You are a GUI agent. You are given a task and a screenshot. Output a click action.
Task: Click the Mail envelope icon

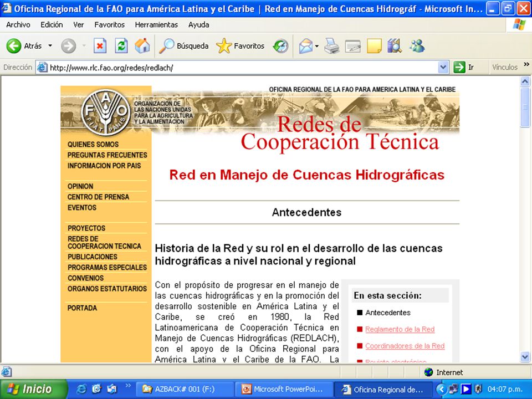[306, 46]
